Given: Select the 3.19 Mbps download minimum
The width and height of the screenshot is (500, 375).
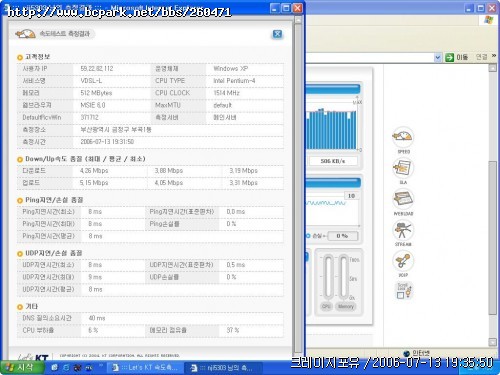Looking at the screenshot, I should 243,171.
